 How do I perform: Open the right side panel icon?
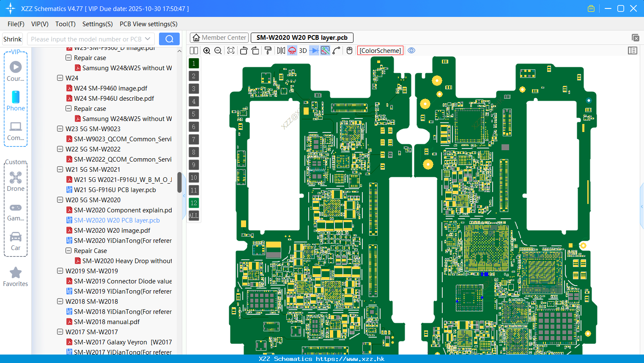pyautogui.click(x=633, y=50)
